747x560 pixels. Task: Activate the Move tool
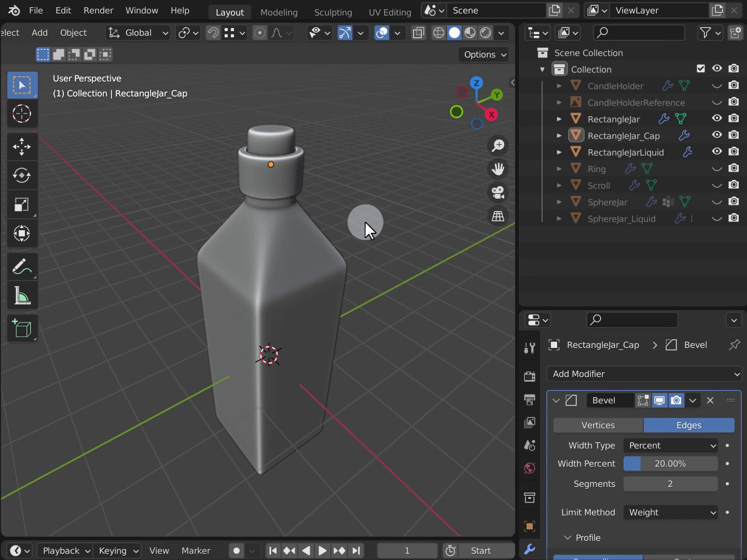pyautogui.click(x=22, y=147)
